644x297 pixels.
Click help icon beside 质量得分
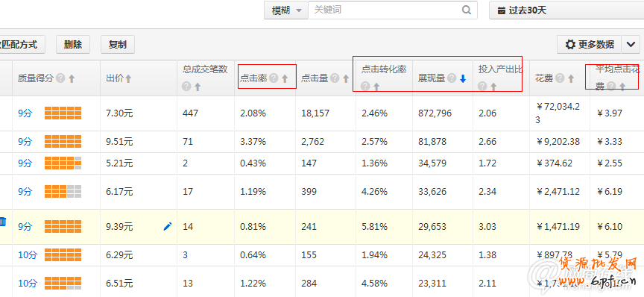(x=61, y=78)
